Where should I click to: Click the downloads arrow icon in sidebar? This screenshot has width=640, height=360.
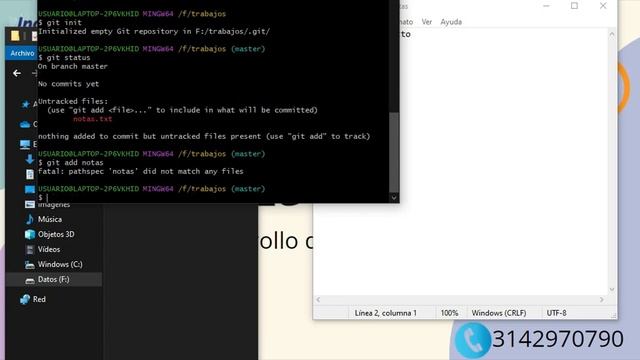coord(30,159)
